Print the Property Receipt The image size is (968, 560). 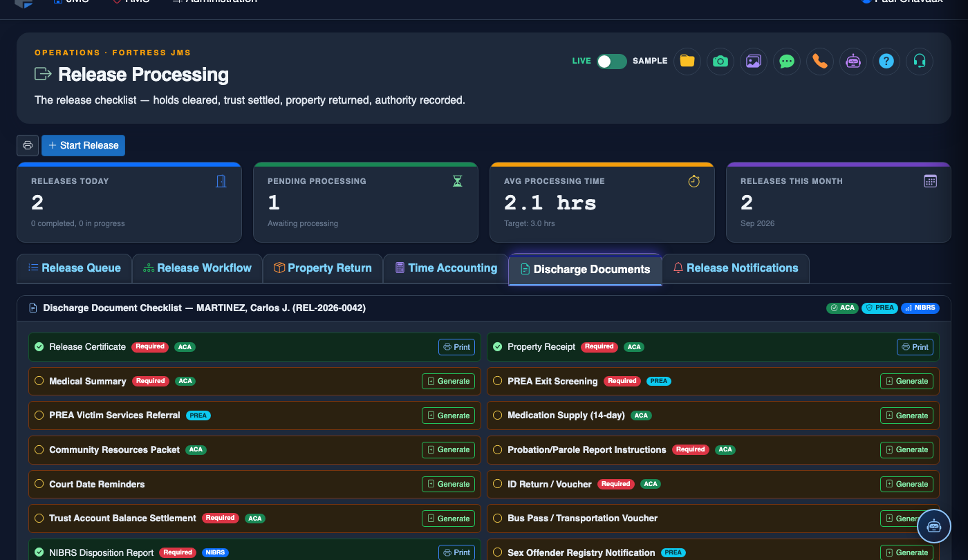[915, 347]
